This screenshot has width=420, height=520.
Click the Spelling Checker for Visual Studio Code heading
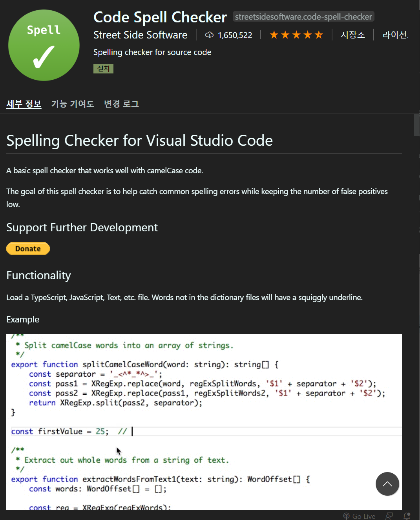click(x=139, y=141)
